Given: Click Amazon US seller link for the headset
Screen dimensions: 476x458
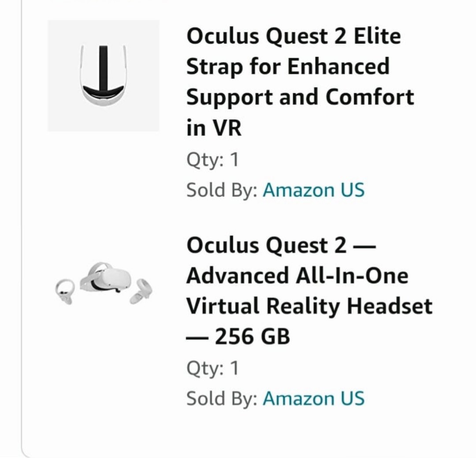Looking at the screenshot, I should pyautogui.click(x=314, y=399).
